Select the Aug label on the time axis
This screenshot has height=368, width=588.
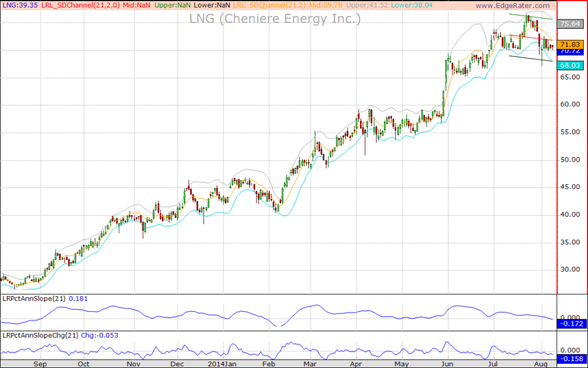click(x=540, y=364)
